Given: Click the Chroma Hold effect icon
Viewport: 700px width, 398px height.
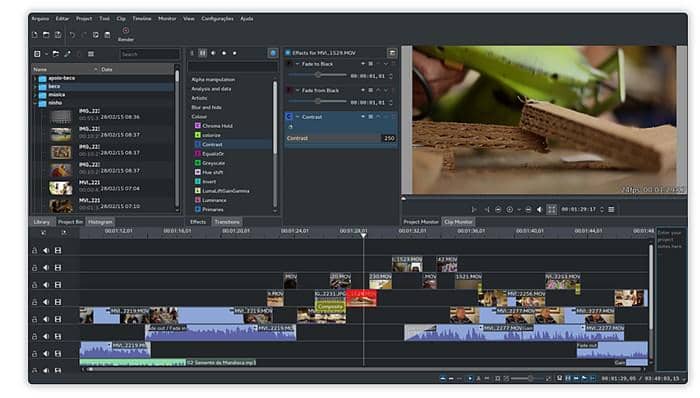Looking at the screenshot, I should pyautogui.click(x=198, y=126).
